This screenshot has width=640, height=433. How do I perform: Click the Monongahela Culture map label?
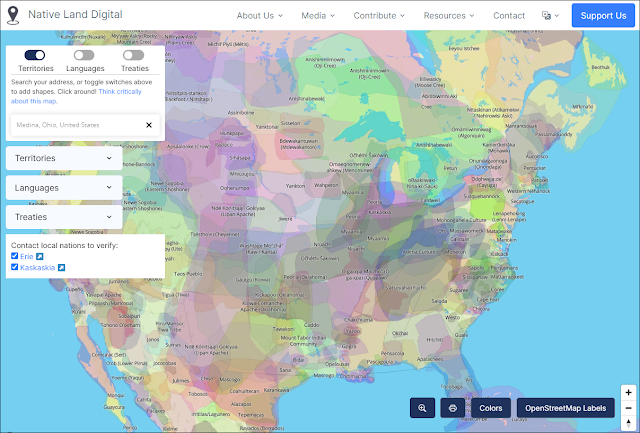[x=461, y=220]
